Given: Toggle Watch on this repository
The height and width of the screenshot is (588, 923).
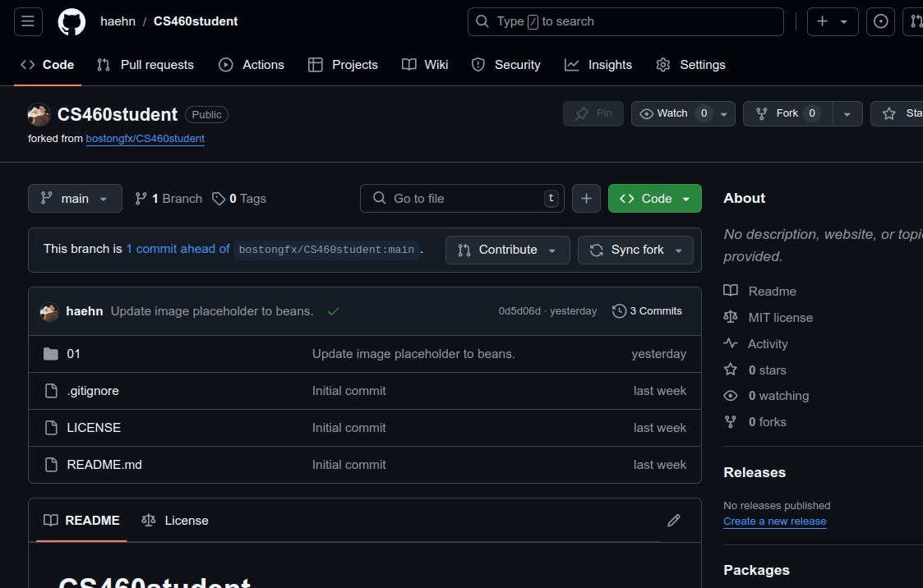Looking at the screenshot, I should [x=672, y=113].
